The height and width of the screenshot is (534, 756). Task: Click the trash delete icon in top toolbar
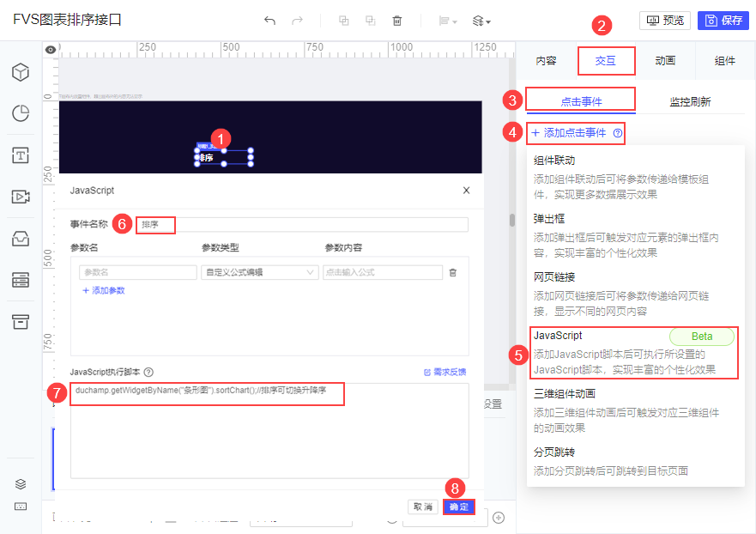397,21
